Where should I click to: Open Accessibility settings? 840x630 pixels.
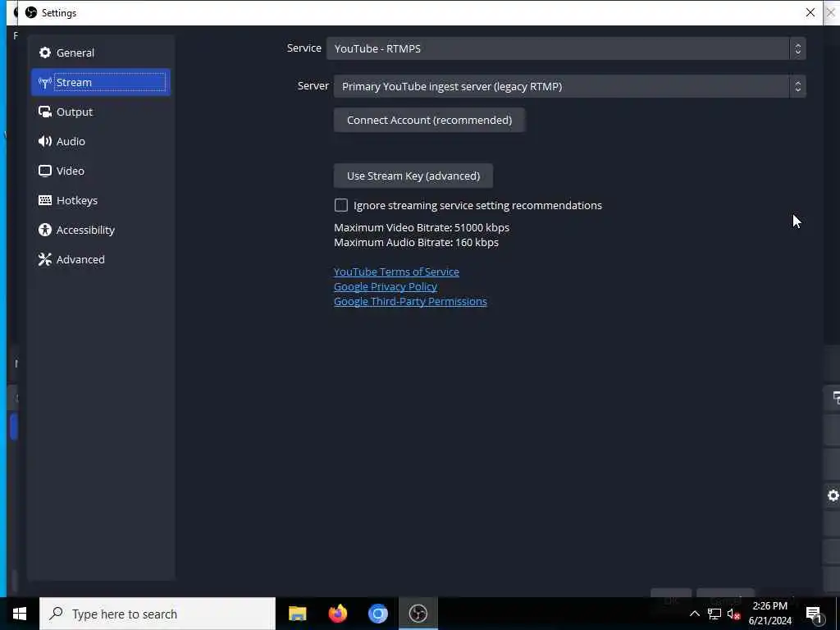click(101, 230)
